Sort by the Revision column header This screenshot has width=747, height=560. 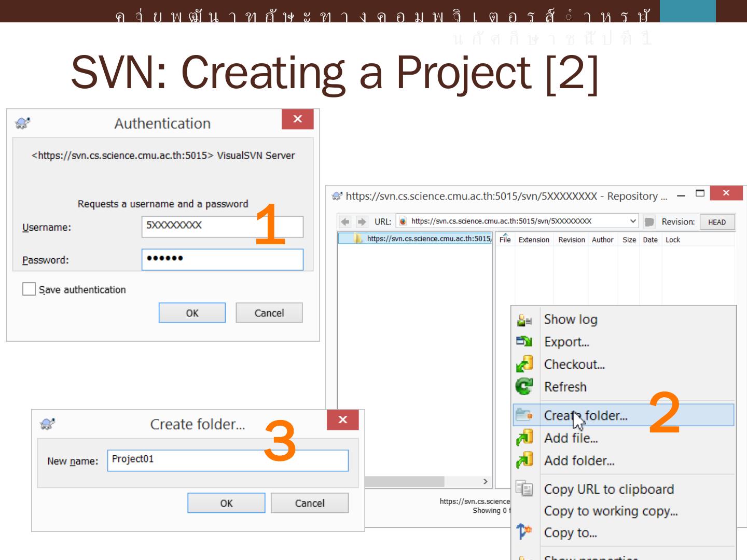click(x=571, y=240)
